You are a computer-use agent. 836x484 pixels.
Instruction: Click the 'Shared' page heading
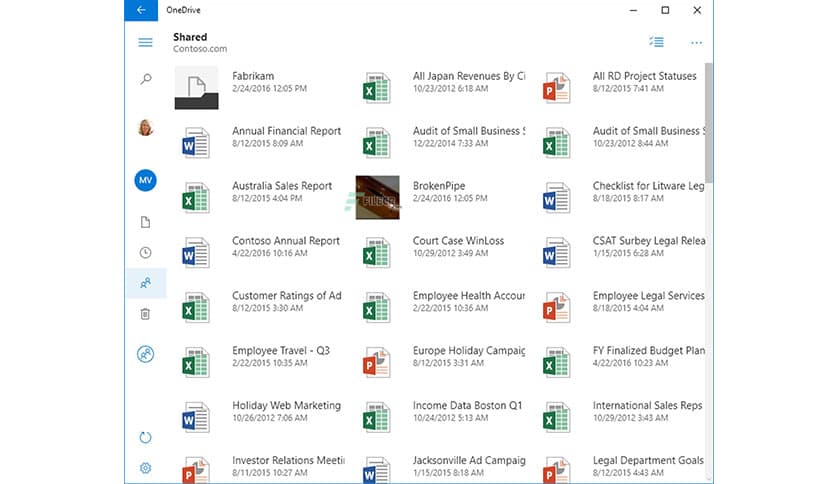coord(190,37)
